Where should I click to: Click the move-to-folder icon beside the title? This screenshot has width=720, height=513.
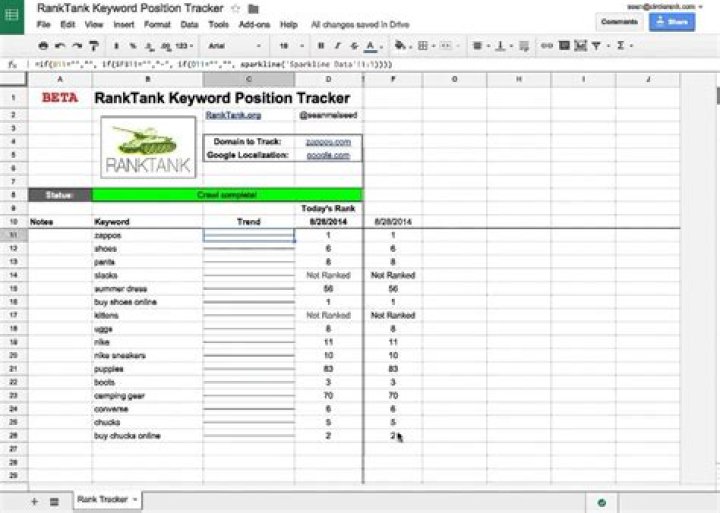[253, 8]
